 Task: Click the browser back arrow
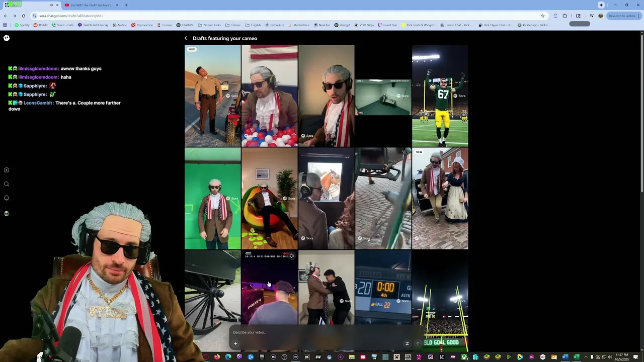click(6, 16)
